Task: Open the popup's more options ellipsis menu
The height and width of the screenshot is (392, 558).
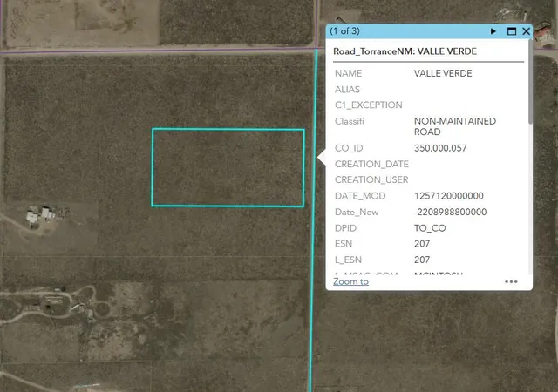Action: tap(511, 281)
